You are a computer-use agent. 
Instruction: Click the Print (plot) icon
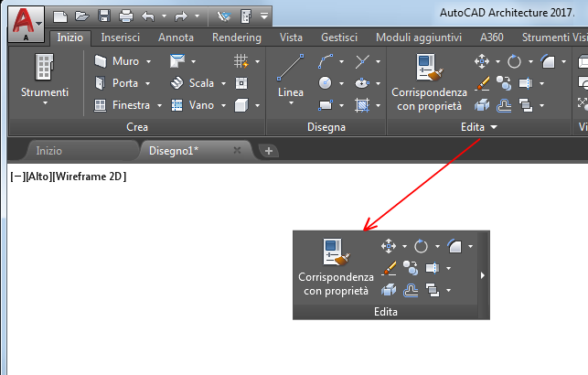coord(126,16)
